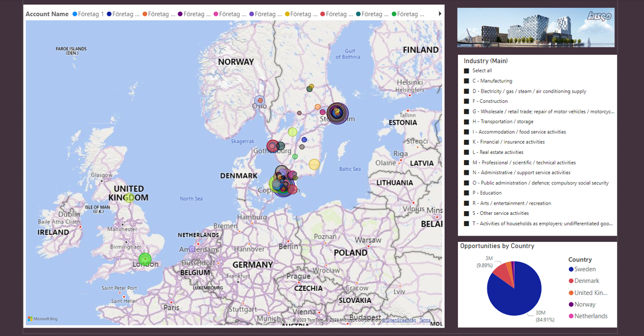Toggle the 'P - Education' checkbox
Screen dimensions: 644x336
[466, 193]
